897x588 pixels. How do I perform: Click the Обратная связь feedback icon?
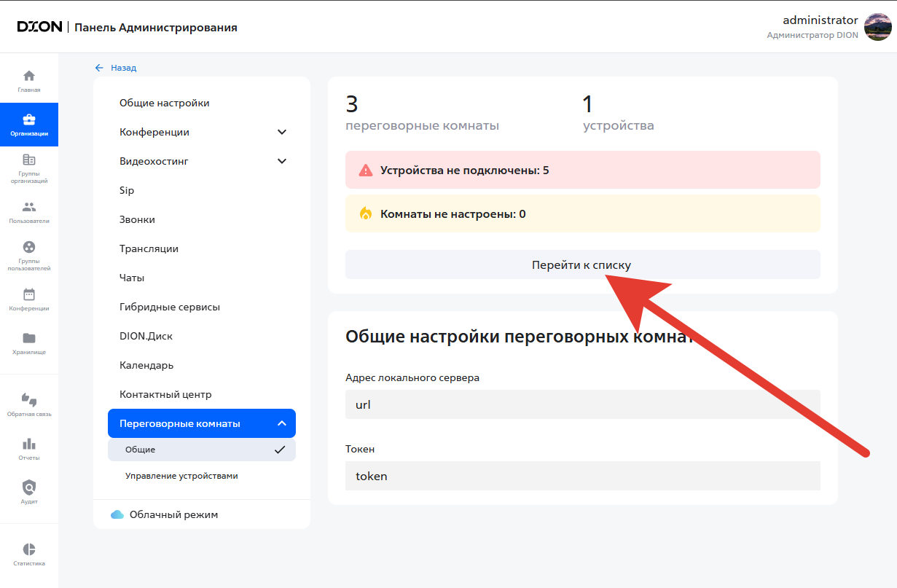(29, 399)
